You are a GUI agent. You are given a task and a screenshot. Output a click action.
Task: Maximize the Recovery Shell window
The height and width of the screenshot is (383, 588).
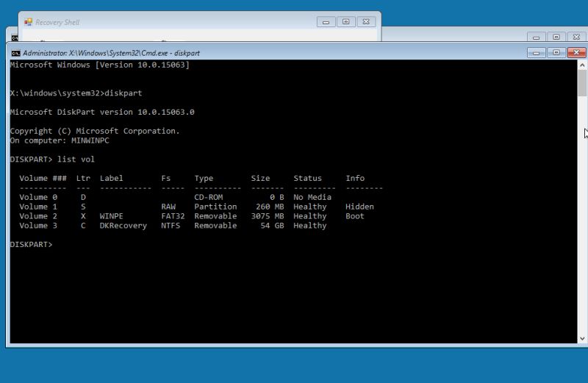345,22
